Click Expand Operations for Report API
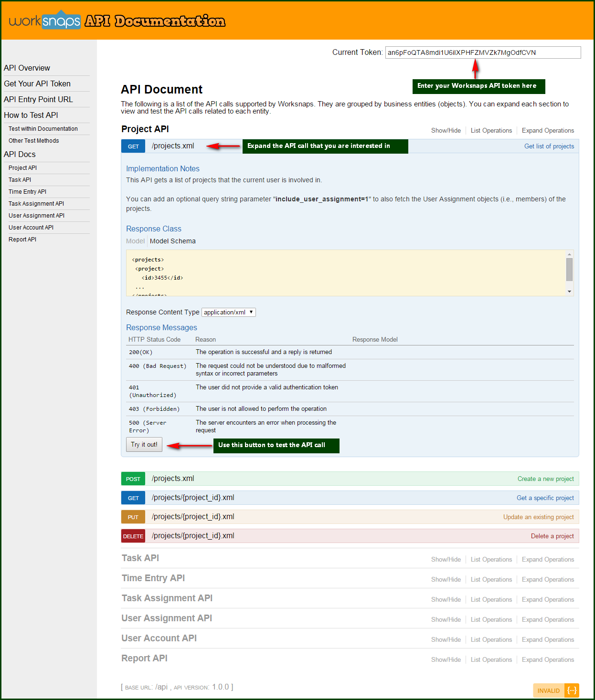This screenshot has width=595, height=700. [548, 659]
